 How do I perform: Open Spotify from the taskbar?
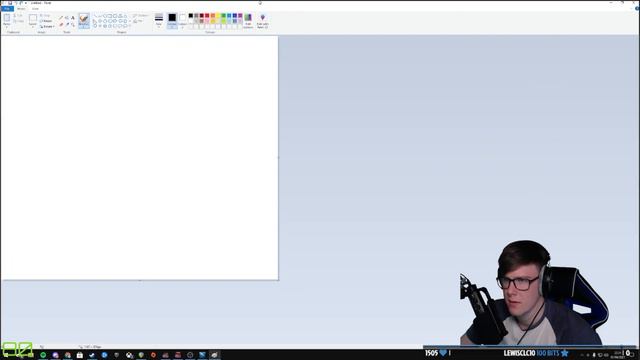tap(43, 355)
